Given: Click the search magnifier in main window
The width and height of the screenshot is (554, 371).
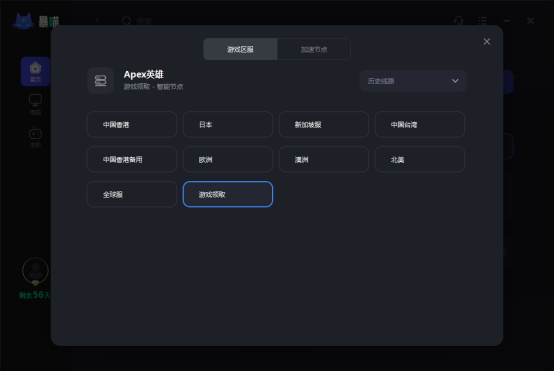Looking at the screenshot, I should coord(126,21).
